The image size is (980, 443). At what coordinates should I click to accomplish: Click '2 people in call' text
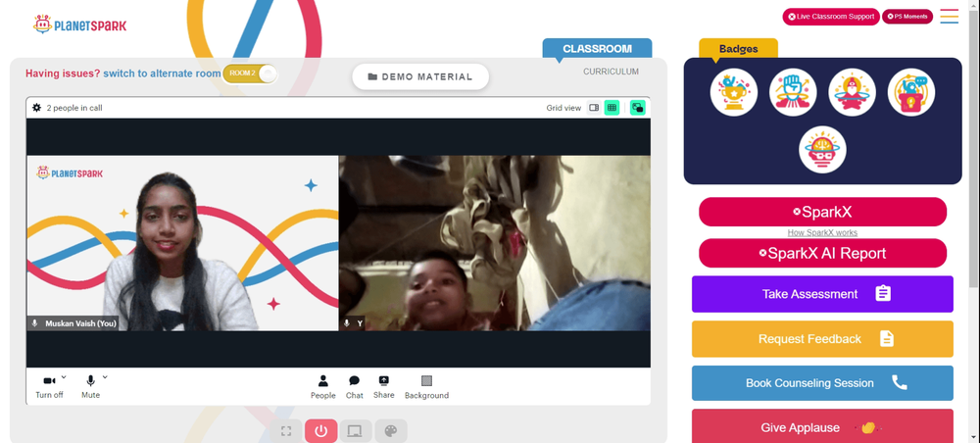[74, 108]
